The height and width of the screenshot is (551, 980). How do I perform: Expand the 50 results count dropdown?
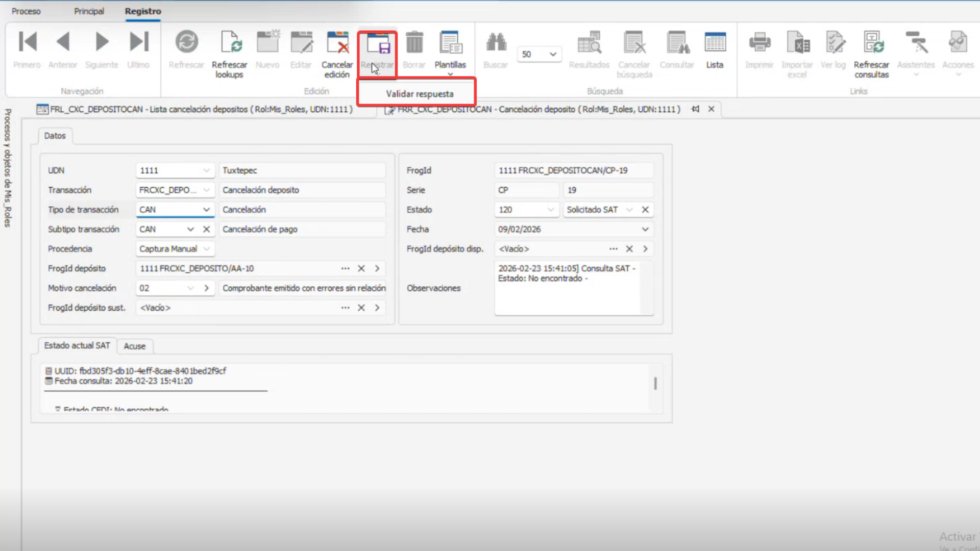553,54
